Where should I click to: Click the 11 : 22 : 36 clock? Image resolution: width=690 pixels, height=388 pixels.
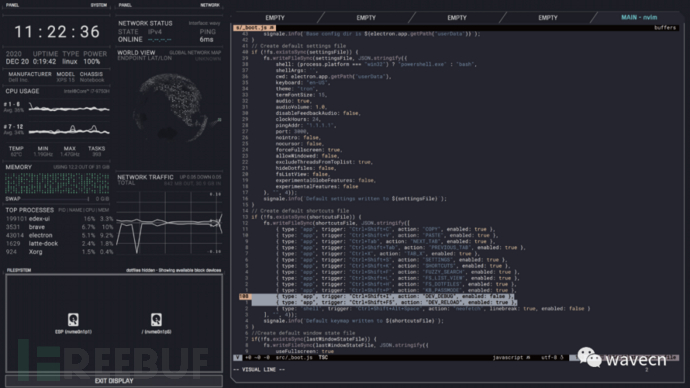[57, 32]
